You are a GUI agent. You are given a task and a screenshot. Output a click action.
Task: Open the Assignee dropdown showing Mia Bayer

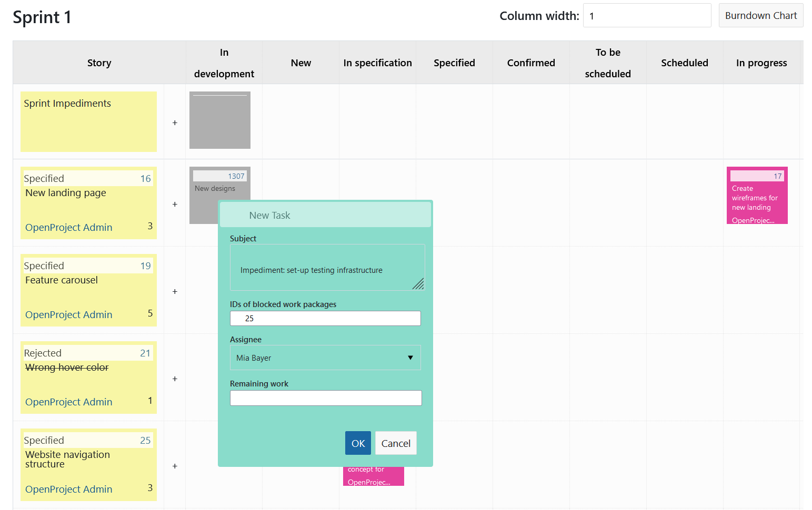[x=325, y=358]
